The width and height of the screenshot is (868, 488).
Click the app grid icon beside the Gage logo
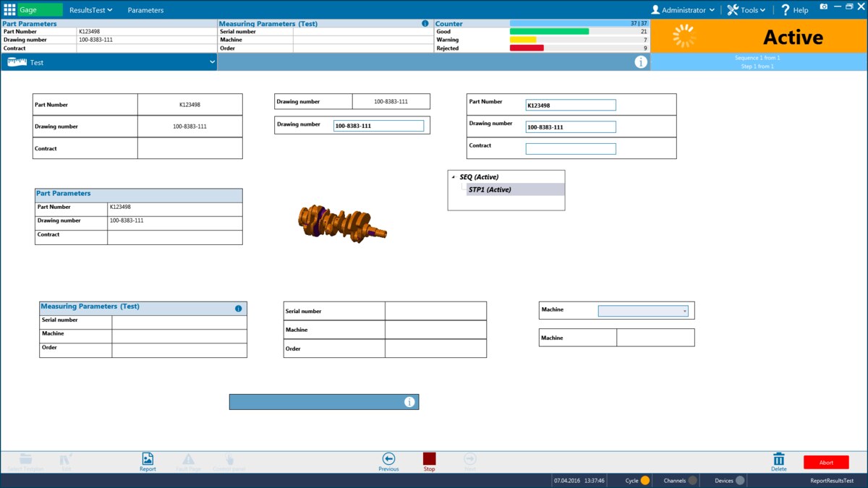(x=8, y=9)
